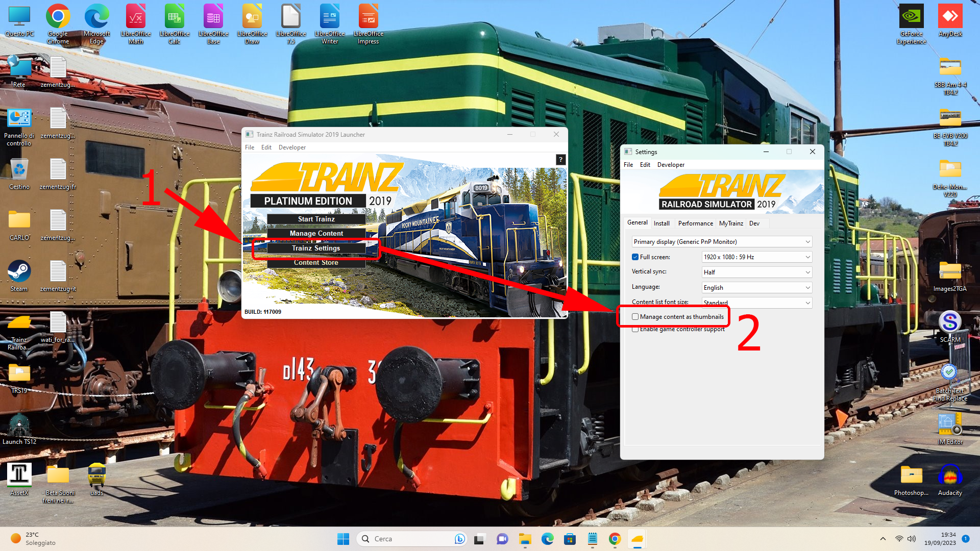The height and width of the screenshot is (551, 980).
Task: Click the Cerca search box in taskbar
Action: point(411,539)
